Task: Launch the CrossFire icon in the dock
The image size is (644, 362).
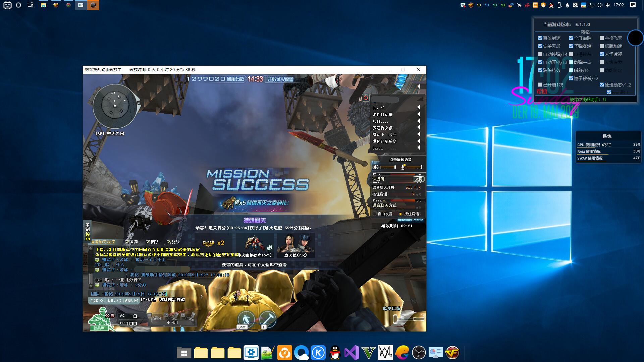Action: point(452,353)
